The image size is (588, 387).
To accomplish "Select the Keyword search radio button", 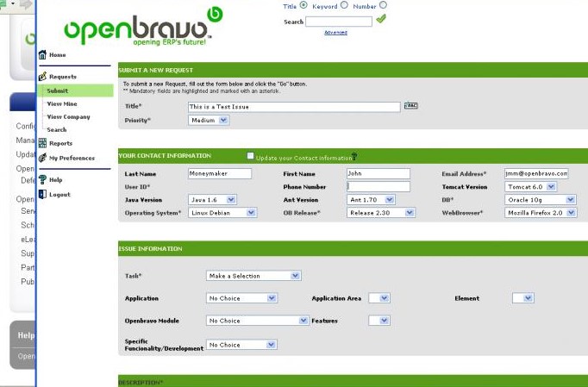I will 344,5.
